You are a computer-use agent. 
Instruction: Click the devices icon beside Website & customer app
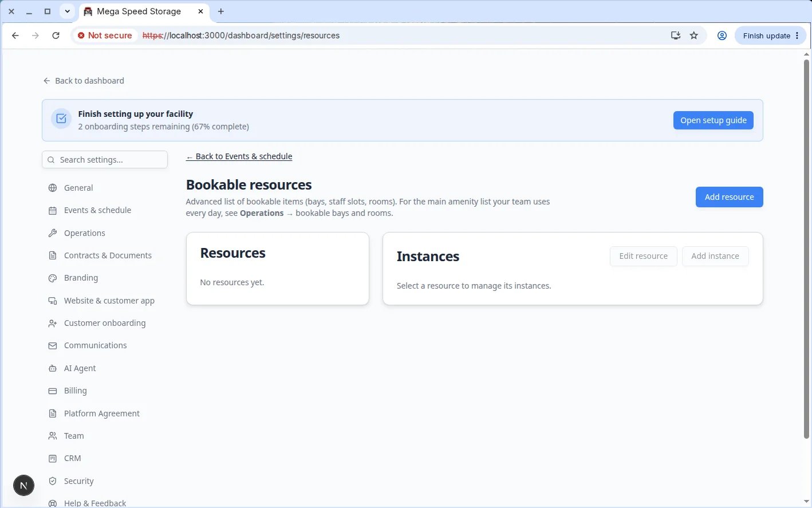53,301
